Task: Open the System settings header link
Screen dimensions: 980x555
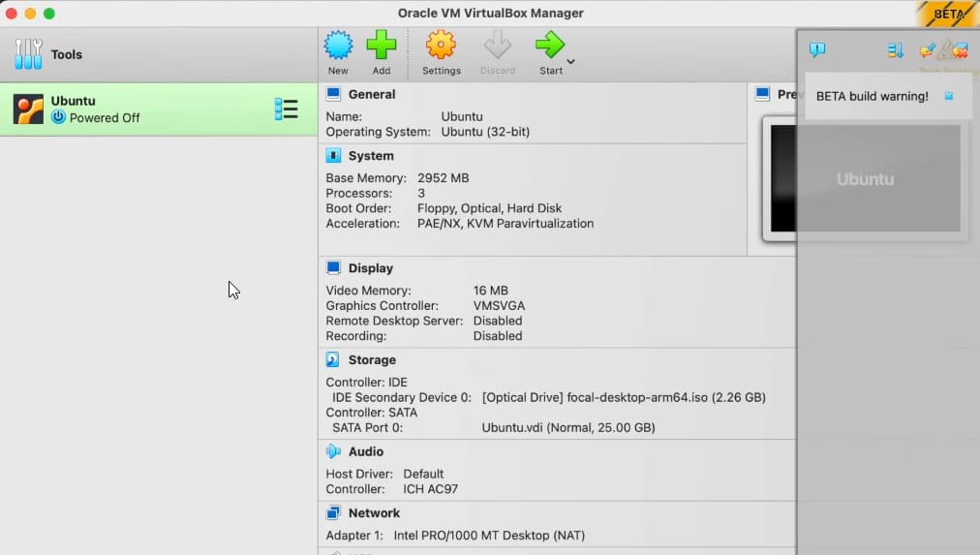Action: [x=371, y=156]
